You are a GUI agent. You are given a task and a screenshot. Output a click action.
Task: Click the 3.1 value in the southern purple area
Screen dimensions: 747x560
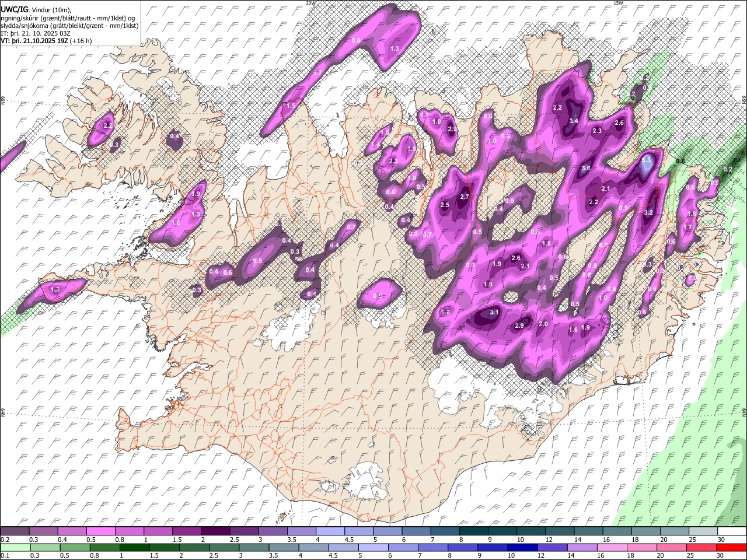494,313
